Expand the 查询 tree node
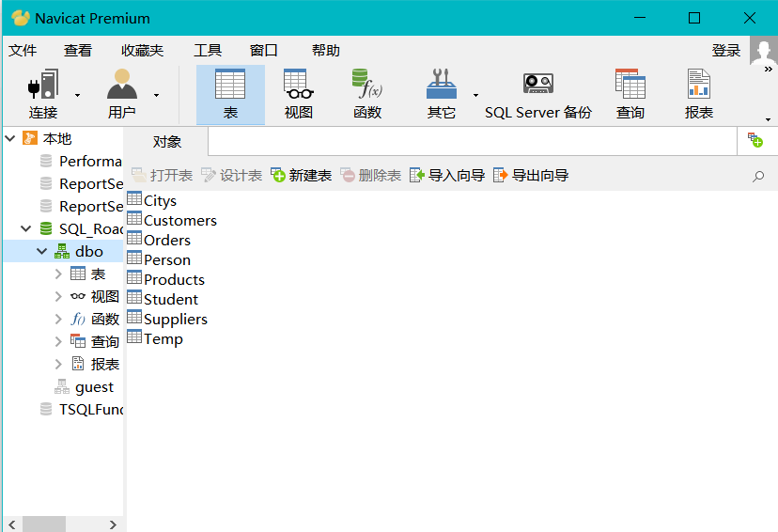 (58, 341)
